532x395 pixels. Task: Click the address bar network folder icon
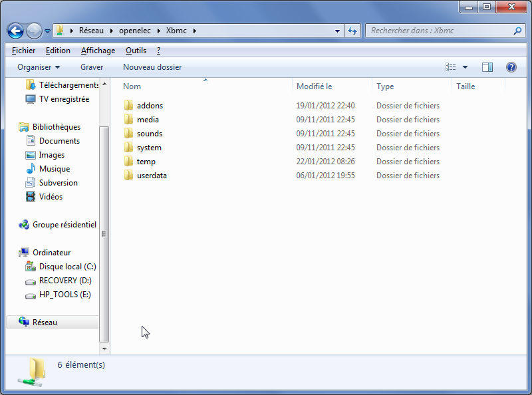(60, 30)
